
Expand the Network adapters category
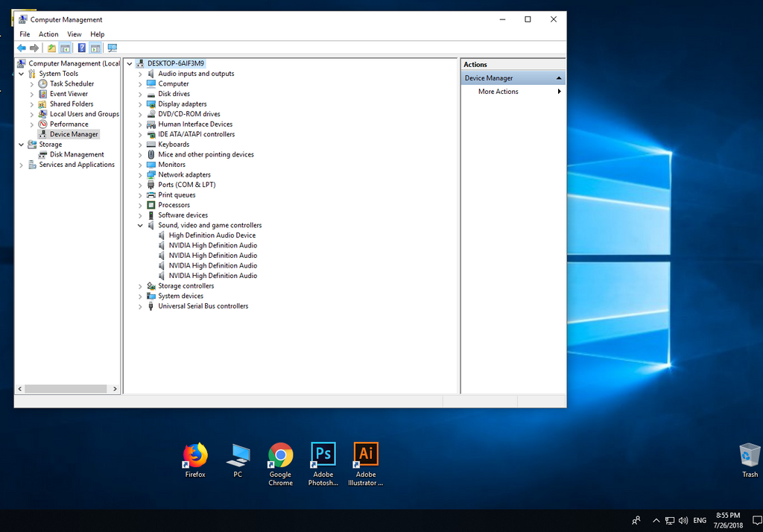point(140,175)
